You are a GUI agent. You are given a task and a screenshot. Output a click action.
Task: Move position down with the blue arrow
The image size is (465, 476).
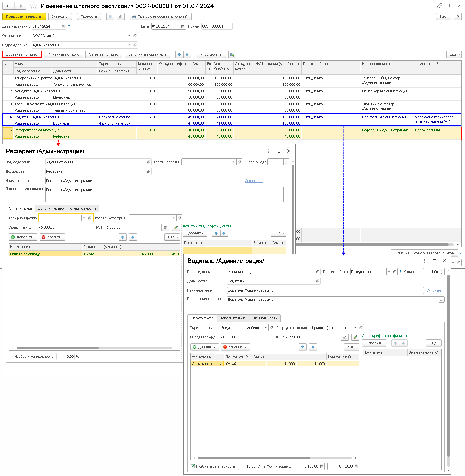187,54
